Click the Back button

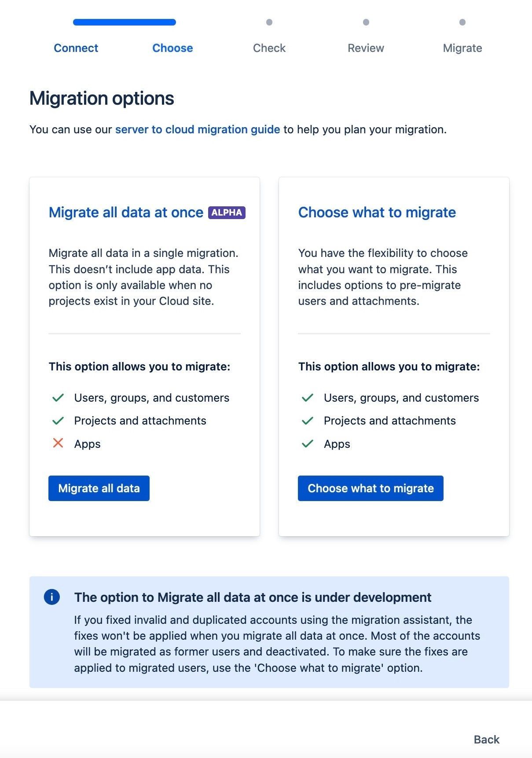click(x=486, y=739)
